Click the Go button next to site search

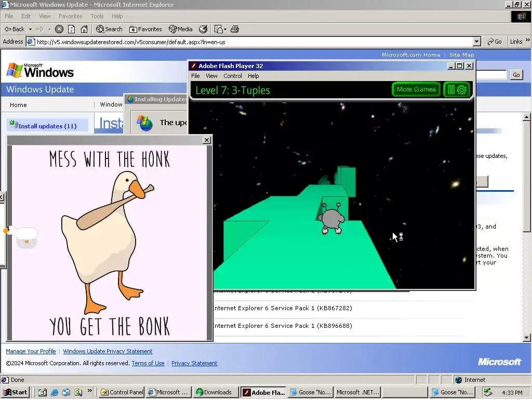click(x=516, y=75)
